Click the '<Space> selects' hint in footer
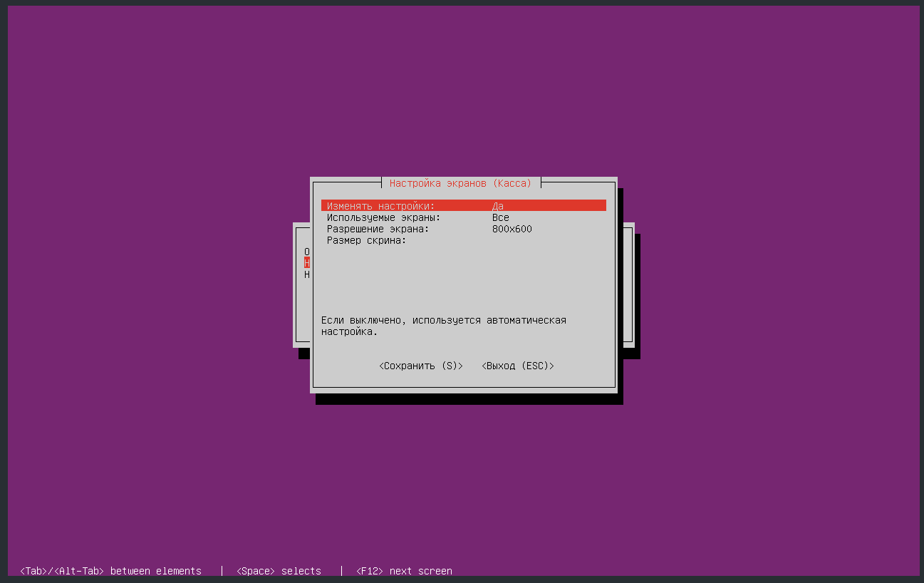 279,571
